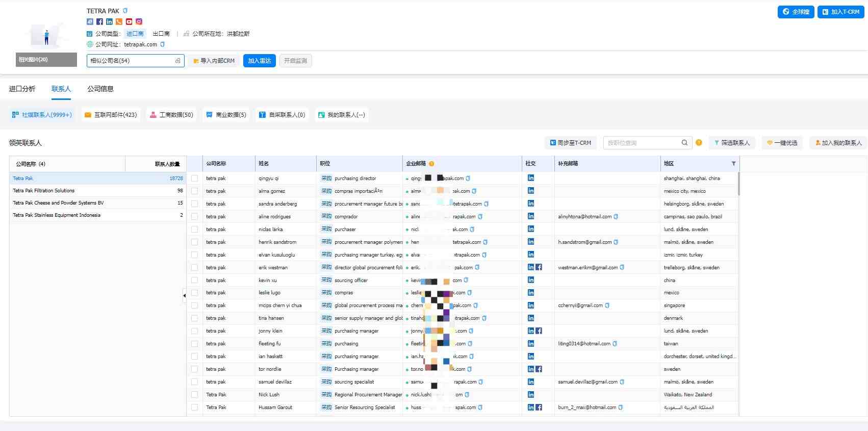This screenshot has height=431, width=868.
Task: Click the contacts table vertical scrollbar
Action: 738,184
